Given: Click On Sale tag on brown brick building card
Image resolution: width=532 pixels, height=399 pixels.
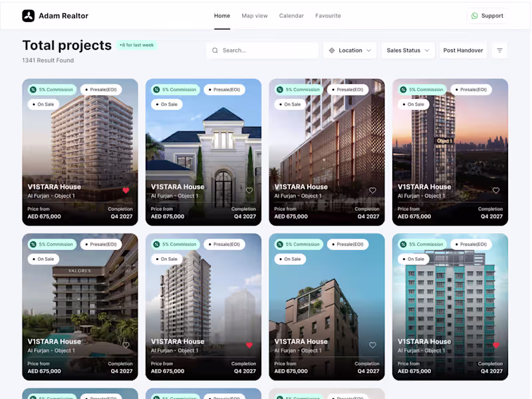Looking at the screenshot, I should click(290, 259).
